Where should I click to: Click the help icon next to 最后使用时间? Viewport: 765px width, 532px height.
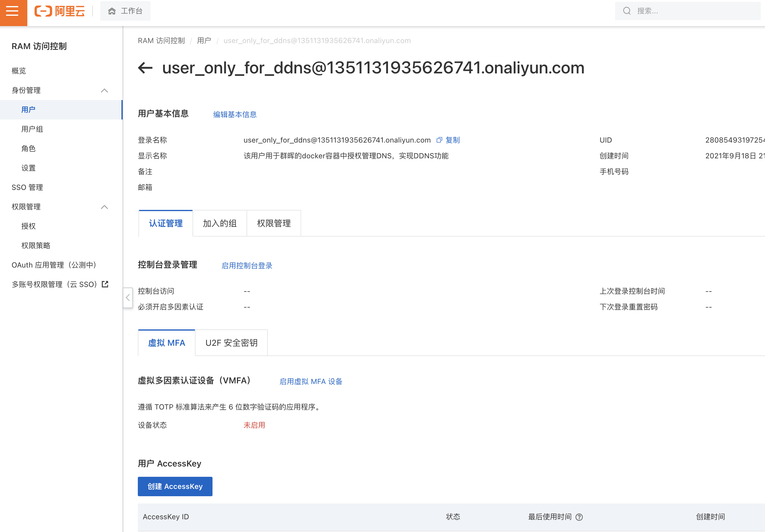point(580,517)
